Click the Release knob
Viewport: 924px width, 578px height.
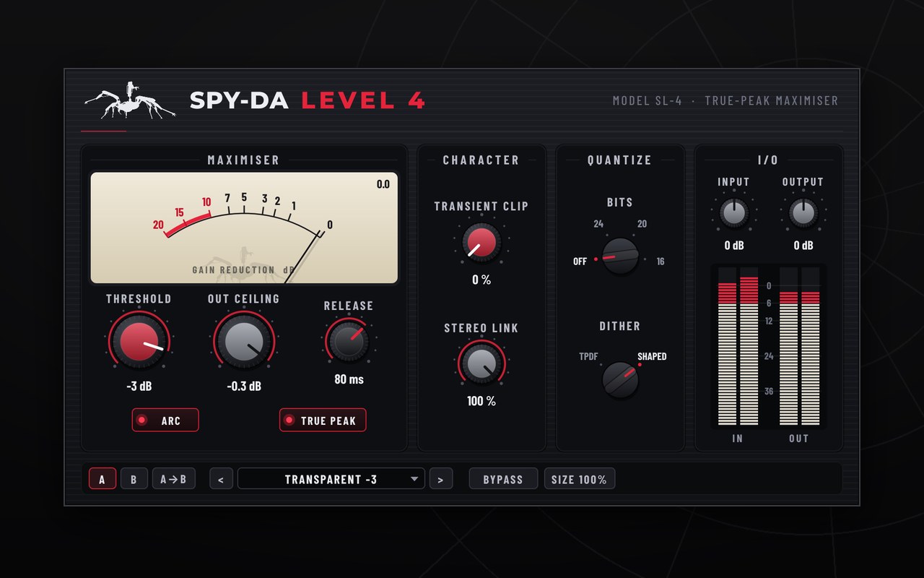point(348,341)
